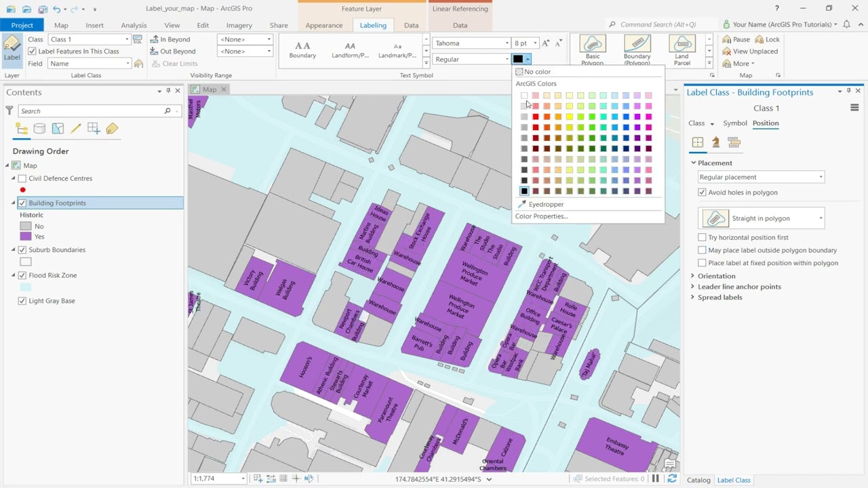Hide the Flood Risk Zone layer
Image resolution: width=868 pixels, height=488 pixels.
pyautogui.click(x=23, y=275)
